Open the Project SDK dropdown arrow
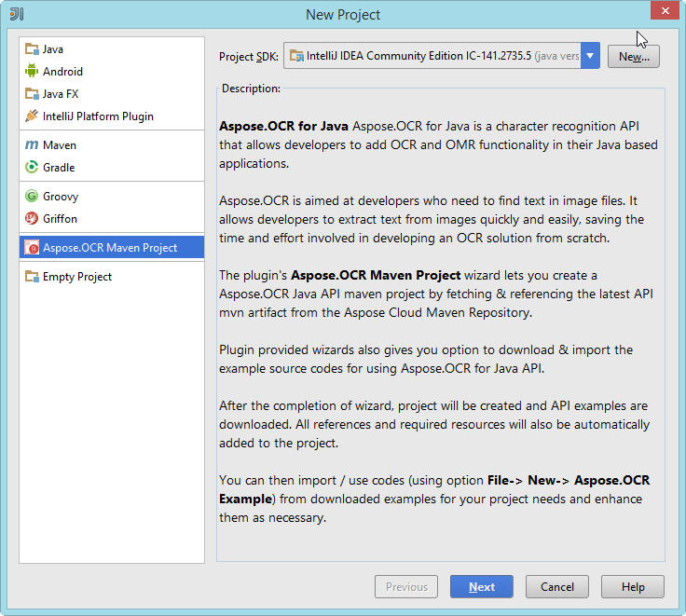This screenshot has height=616, width=686. 589,56
